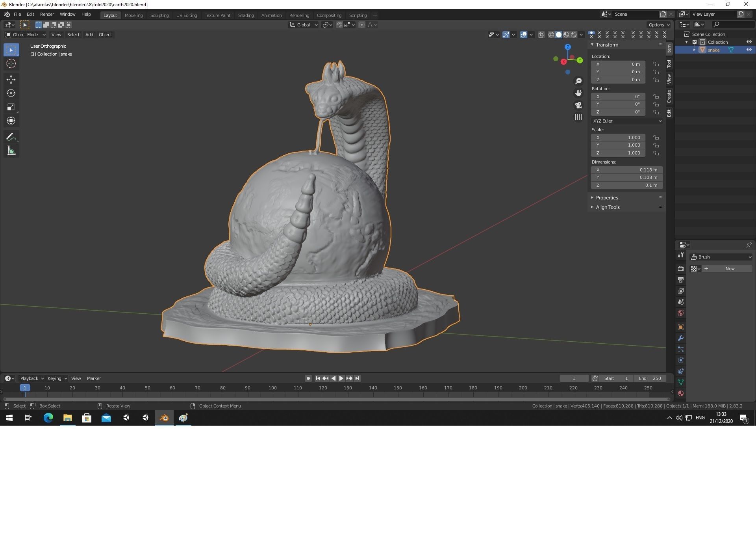Viewport: 756px width, 536px height.
Task: Toggle the camera view icon
Action: pyautogui.click(x=578, y=105)
